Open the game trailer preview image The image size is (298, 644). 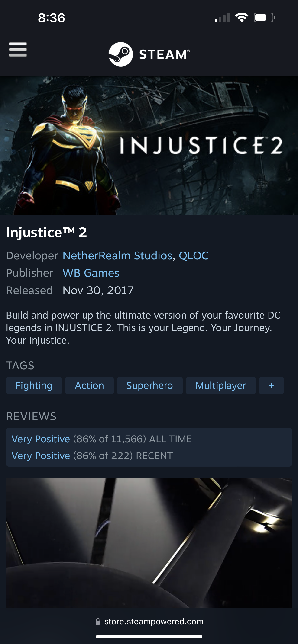click(x=149, y=543)
